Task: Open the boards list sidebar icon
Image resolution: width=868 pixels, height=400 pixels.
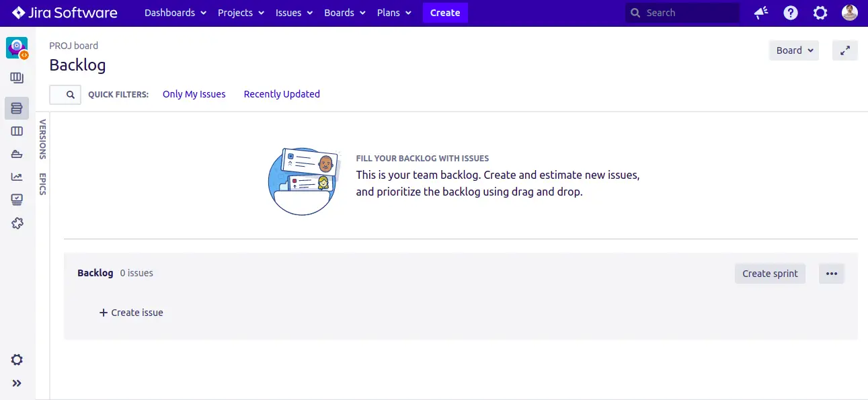Action: point(17,78)
